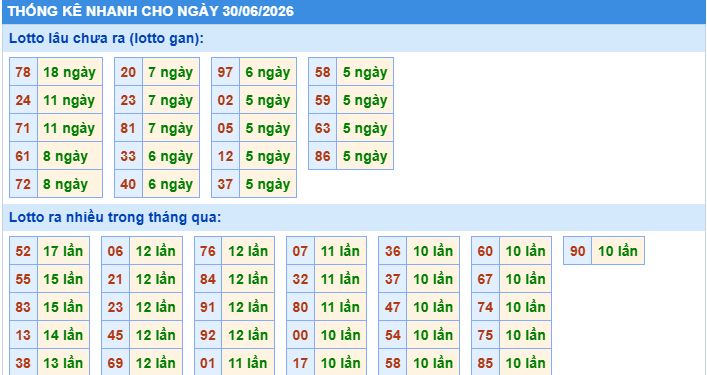Click '10 lần' beside number 67
707x375 pixels.
(525, 279)
